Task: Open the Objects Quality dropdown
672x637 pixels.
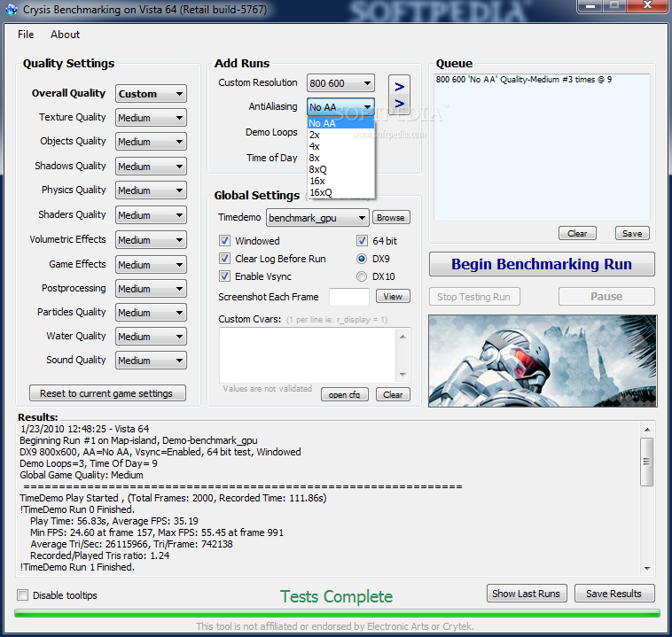Action: coord(151,142)
